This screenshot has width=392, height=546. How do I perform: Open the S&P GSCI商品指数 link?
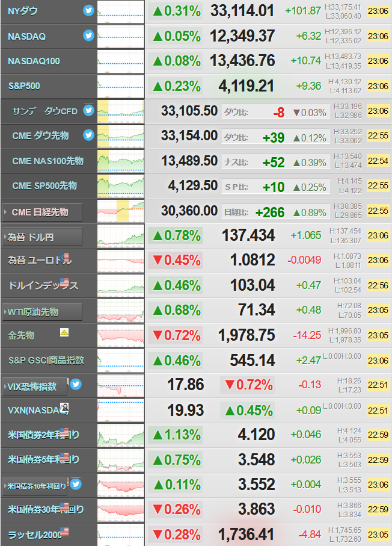point(46,360)
